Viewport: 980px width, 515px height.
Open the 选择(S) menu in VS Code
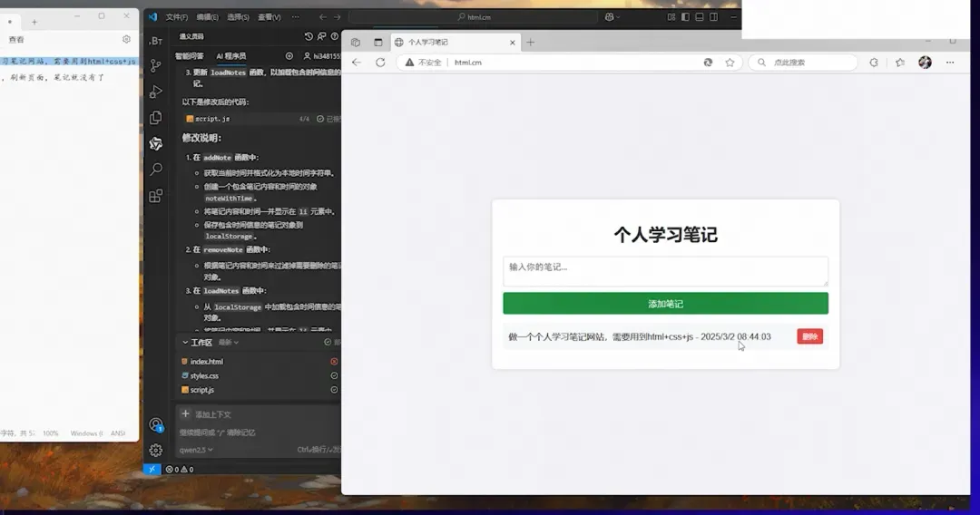tap(238, 17)
